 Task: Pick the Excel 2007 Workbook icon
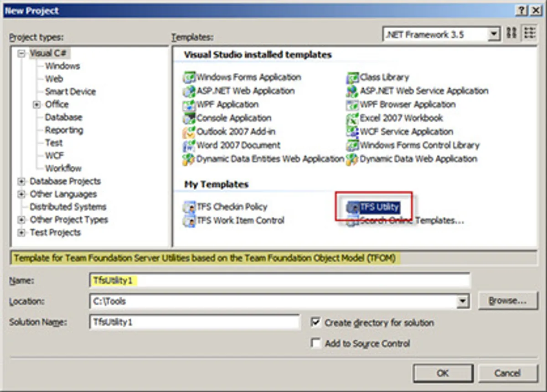(352, 118)
